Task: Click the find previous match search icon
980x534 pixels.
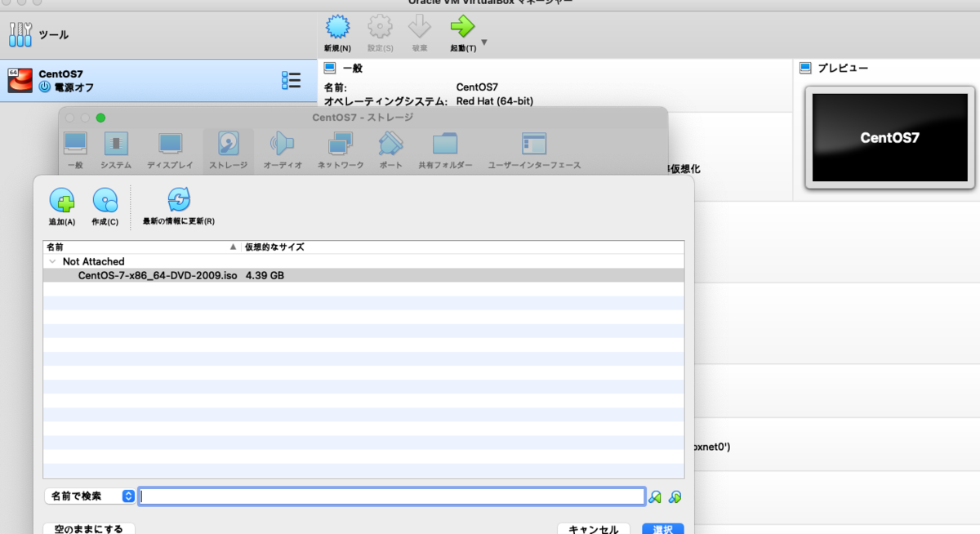Action: [x=655, y=496]
